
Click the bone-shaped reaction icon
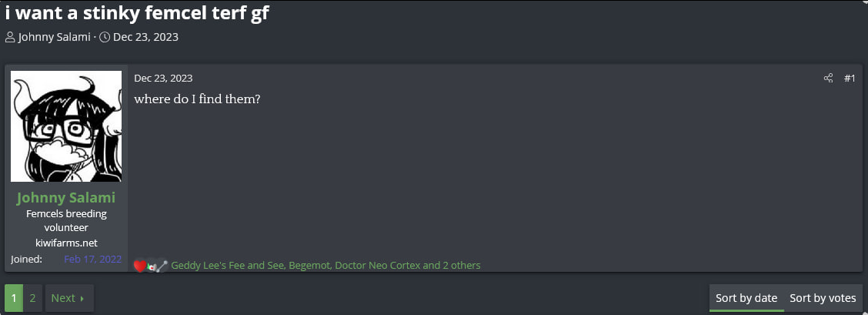click(x=162, y=266)
